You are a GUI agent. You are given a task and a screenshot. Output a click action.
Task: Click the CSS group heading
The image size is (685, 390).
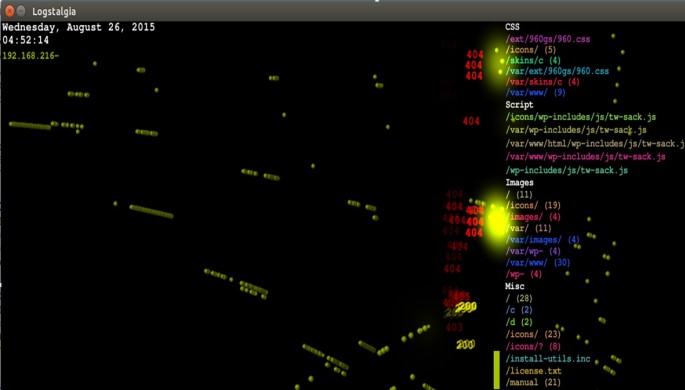click(x=512, y=27)
